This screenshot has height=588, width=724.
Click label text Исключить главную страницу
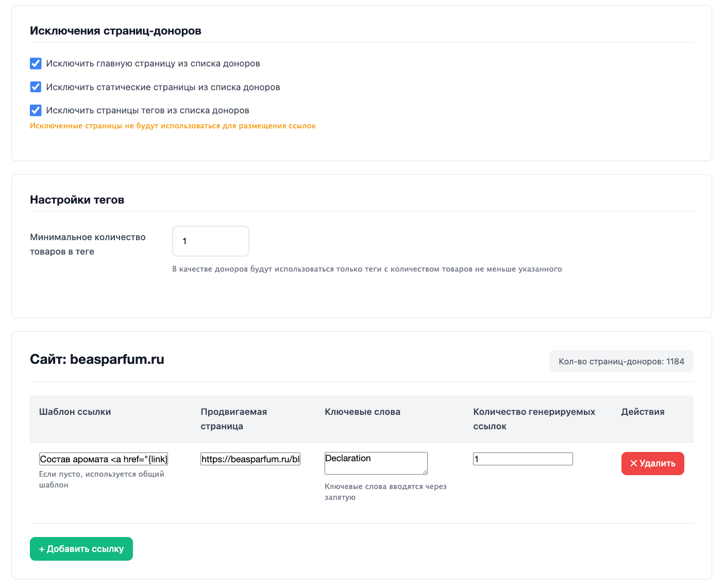click(153, 63)
